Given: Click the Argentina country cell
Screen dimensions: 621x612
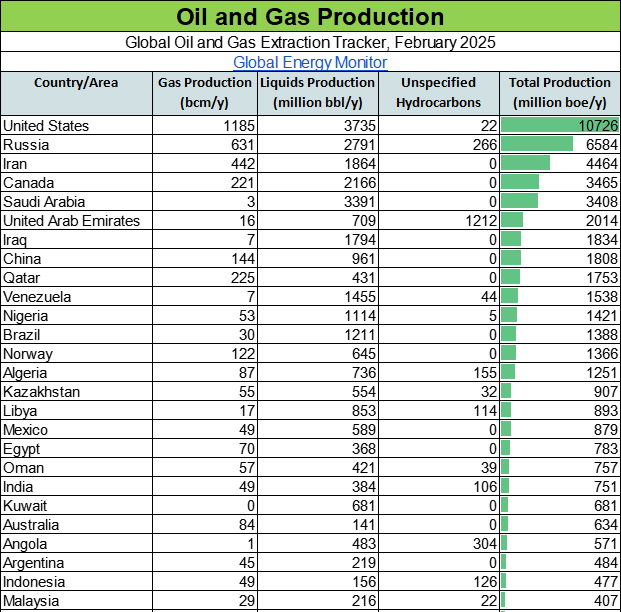Looking at the screenshot, I should coord(76,563).
